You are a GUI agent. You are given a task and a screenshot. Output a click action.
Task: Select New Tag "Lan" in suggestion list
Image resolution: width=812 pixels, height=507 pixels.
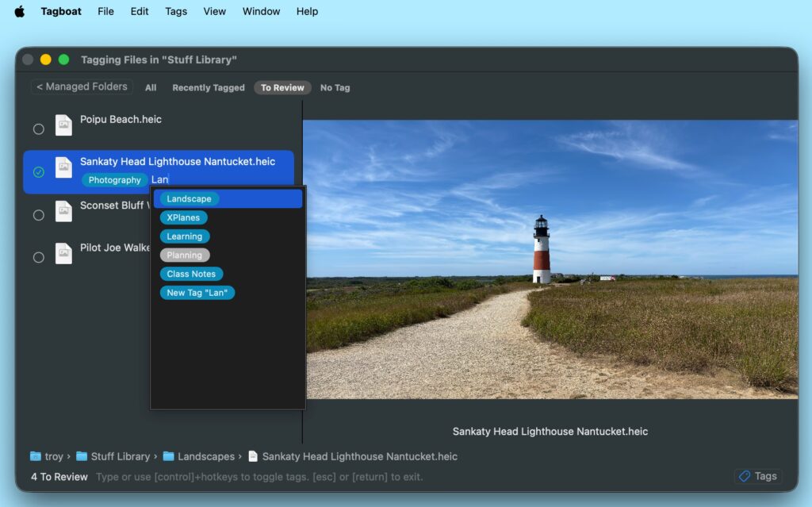[197, 293]
